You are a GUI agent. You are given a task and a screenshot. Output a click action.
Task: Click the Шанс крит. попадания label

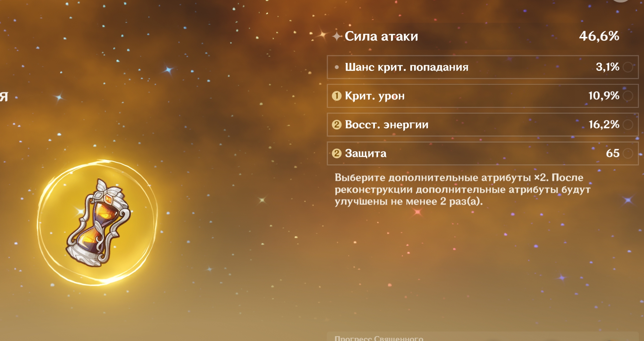click(406, 67)
